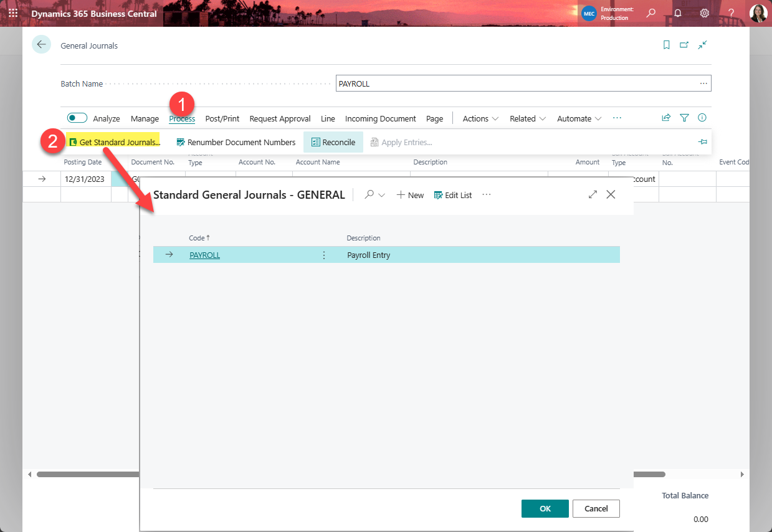This screenshot has width=772, height=532.
Task: Close the Standard General Journals dialog
Action: 611,194
